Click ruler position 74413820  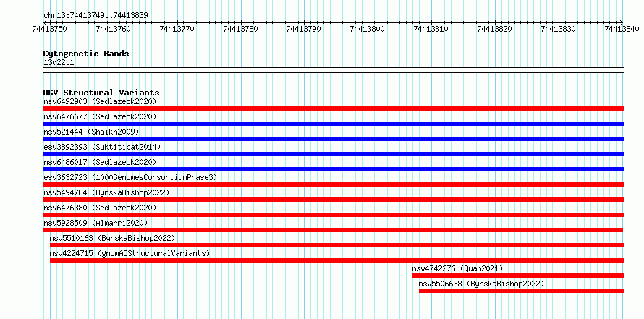[495, 29]
